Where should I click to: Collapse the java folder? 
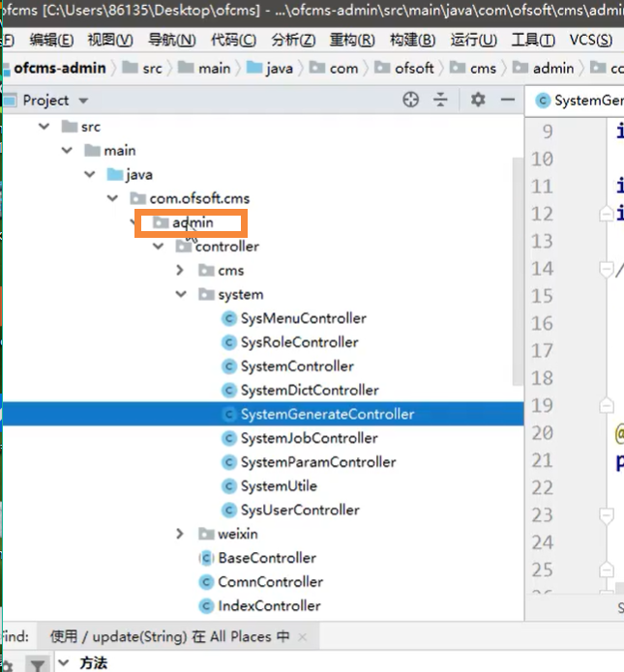pos(90,174)
